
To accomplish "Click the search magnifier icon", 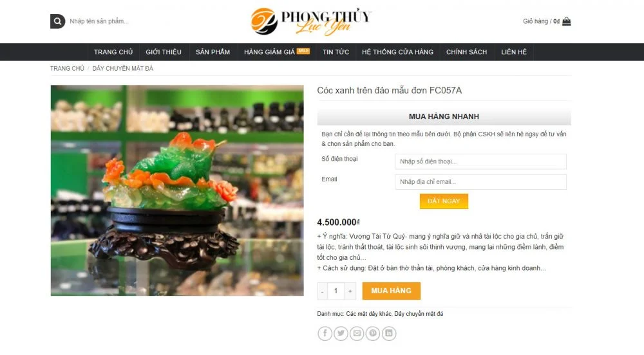I will click(x=57, y=21).
